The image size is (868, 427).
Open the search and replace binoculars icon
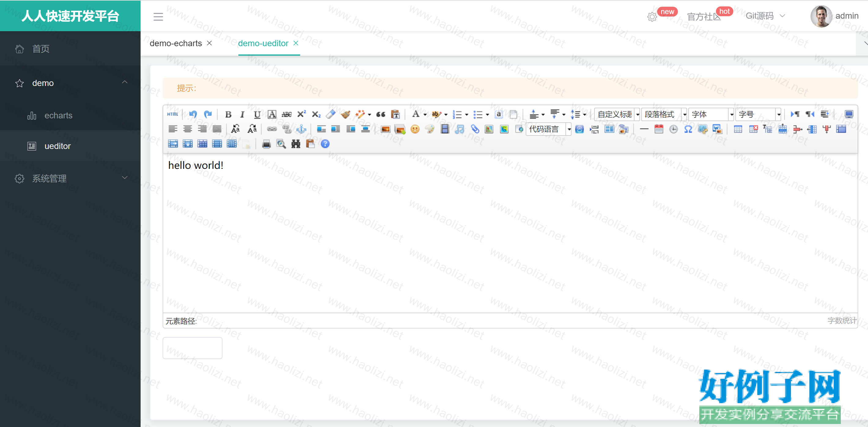(x=296, y=144)
